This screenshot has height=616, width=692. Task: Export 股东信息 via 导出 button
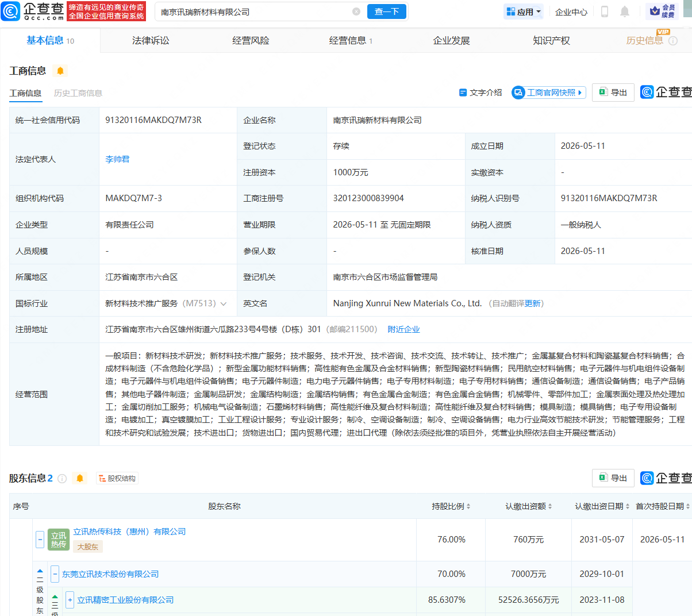613,478
